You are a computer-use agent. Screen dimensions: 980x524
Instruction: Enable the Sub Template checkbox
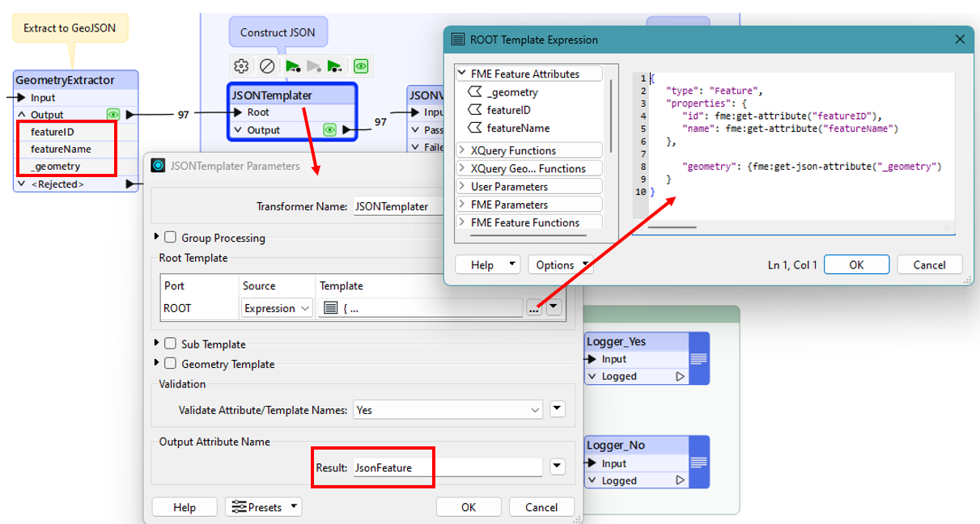click(x=170, y=344)
